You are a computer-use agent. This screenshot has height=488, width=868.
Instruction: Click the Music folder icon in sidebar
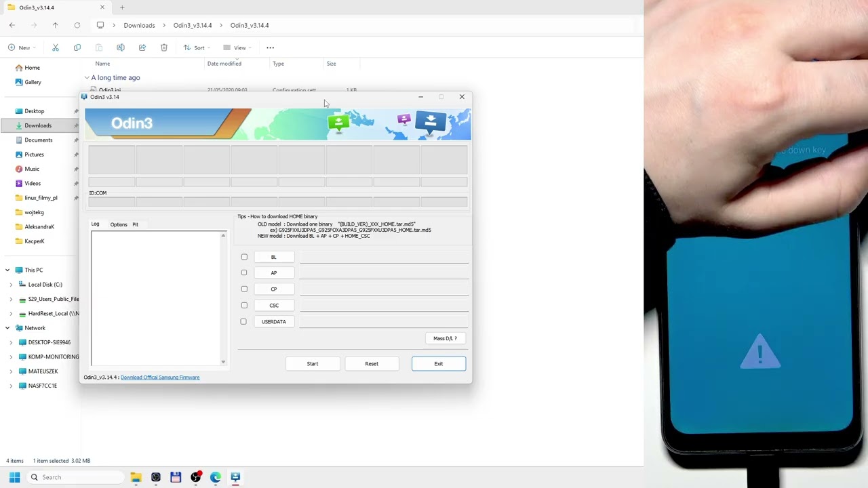point(19,169)
